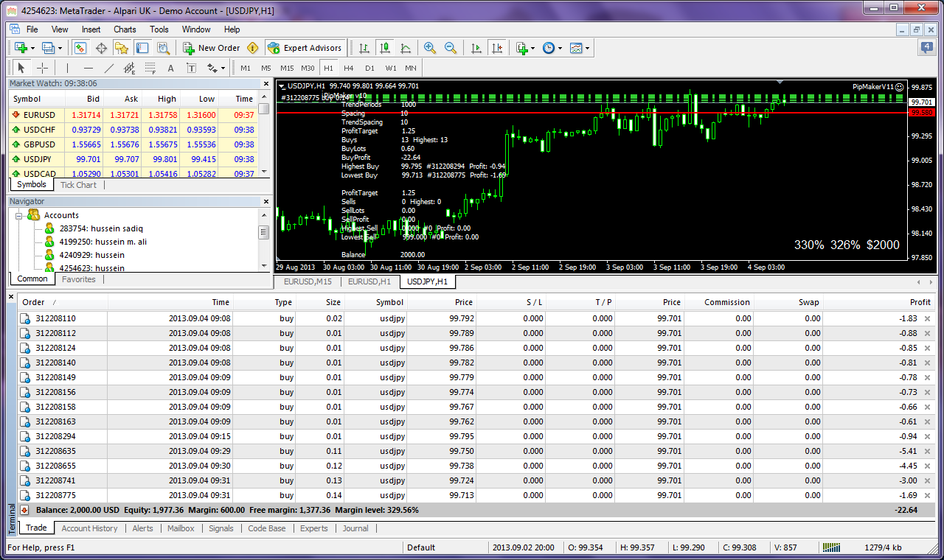Open the Charts menu
The height and width of the screenshot is (560, 944).
pos(125,29)
